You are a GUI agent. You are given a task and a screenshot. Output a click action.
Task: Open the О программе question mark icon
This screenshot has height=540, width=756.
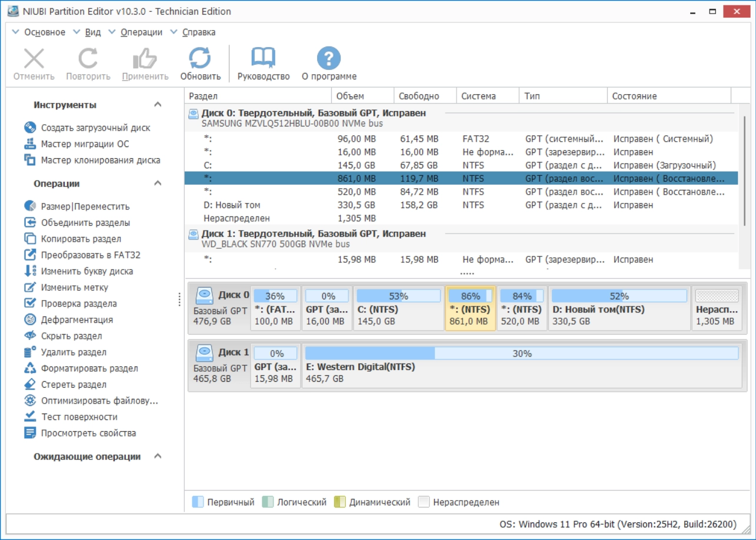click(329, 59)
